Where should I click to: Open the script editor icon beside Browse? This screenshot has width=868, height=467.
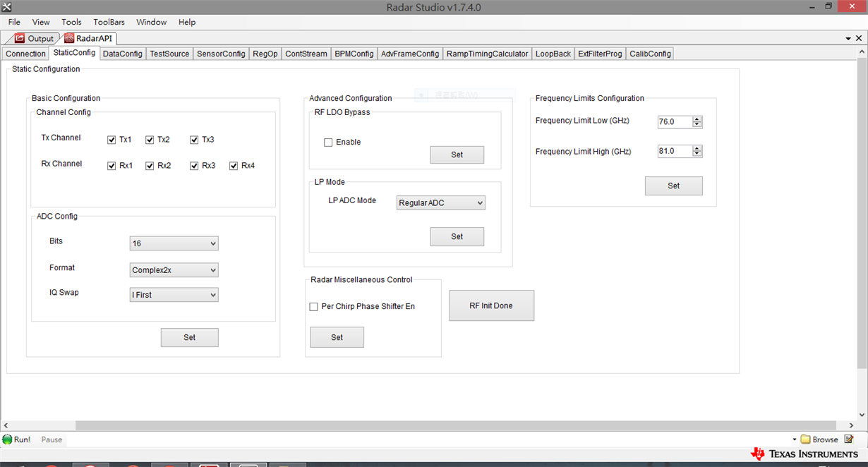849,439
